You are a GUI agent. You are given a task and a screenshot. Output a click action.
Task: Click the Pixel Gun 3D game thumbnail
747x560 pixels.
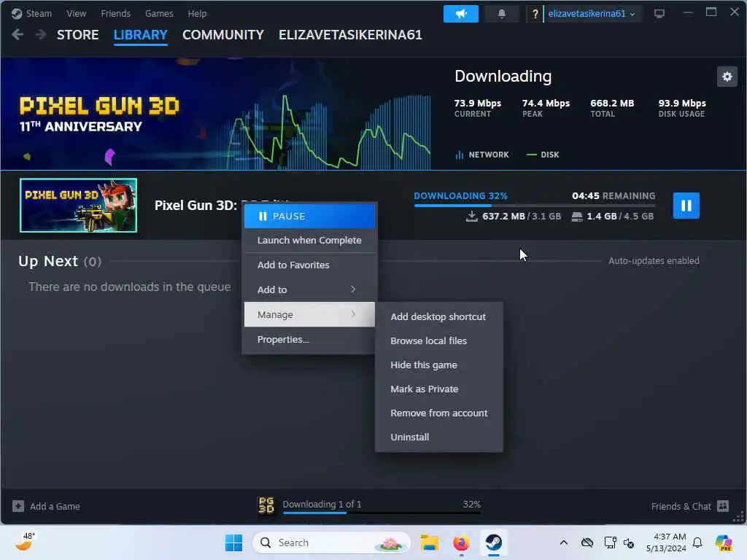coord(78,205)
